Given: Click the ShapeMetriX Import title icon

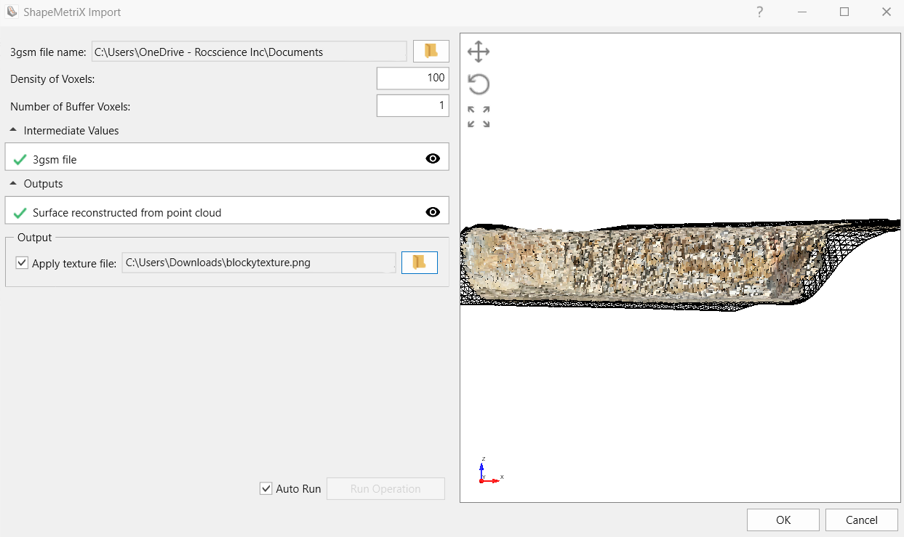Looking at the screenshot, I should 12,12.
